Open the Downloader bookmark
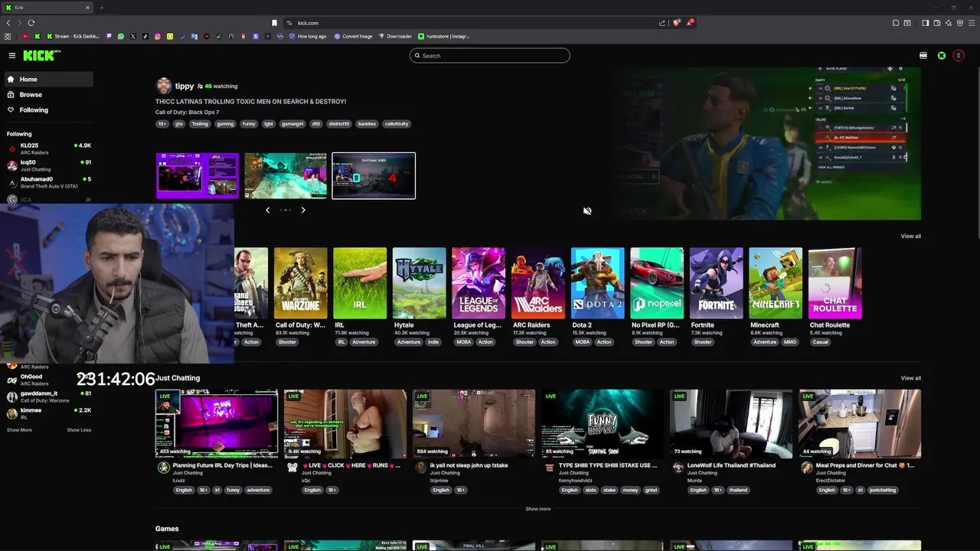The height and width of the screenshot is (551, 980). click(x=395, y=36)
